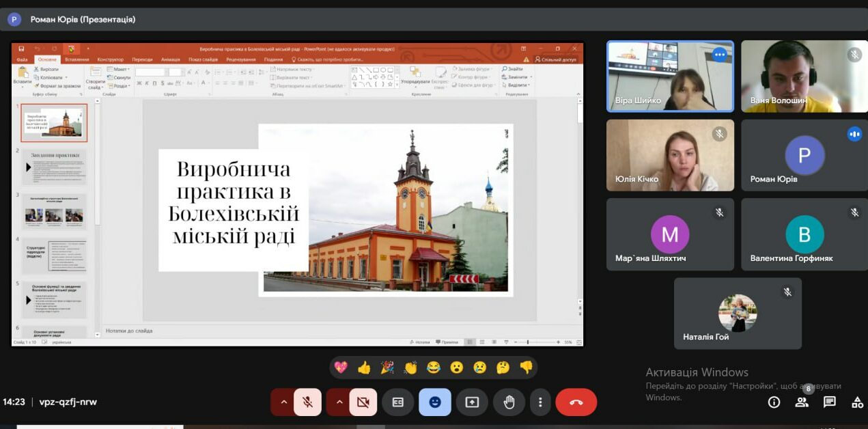This screenshot has width=868, height=429.
Task: Open the chat with everyone panel
Action: click(x=830, y=402)
